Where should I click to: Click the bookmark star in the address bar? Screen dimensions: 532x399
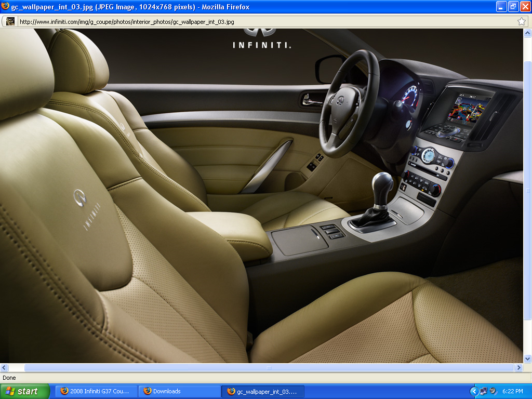(522, 21)
